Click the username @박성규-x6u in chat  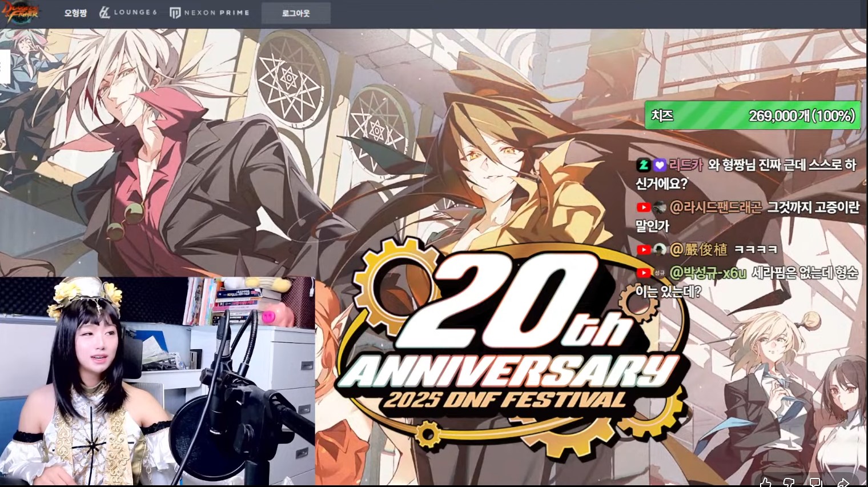point(708,273)
